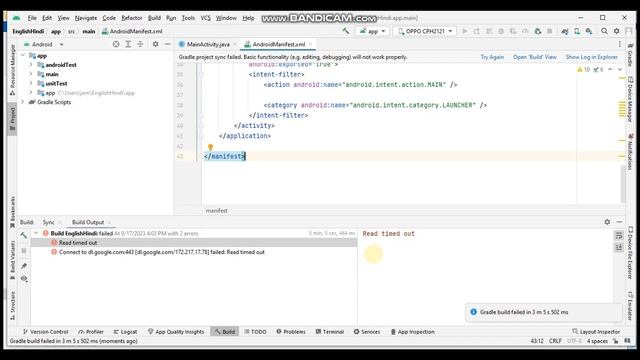Hide the Project panel with minus icon

click(167, 44)
